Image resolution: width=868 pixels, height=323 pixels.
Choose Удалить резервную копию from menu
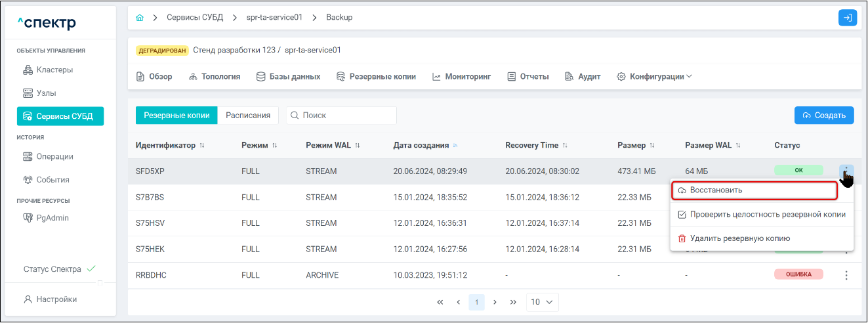(739, 238)
